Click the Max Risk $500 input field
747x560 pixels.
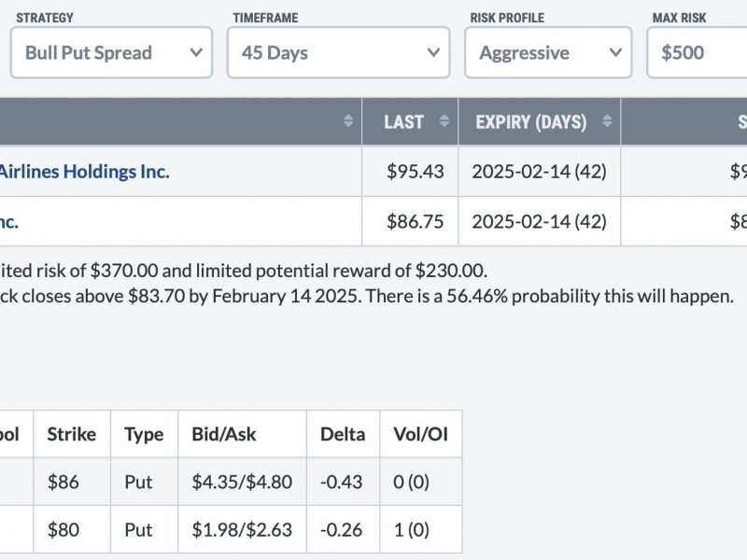point(697,52)
